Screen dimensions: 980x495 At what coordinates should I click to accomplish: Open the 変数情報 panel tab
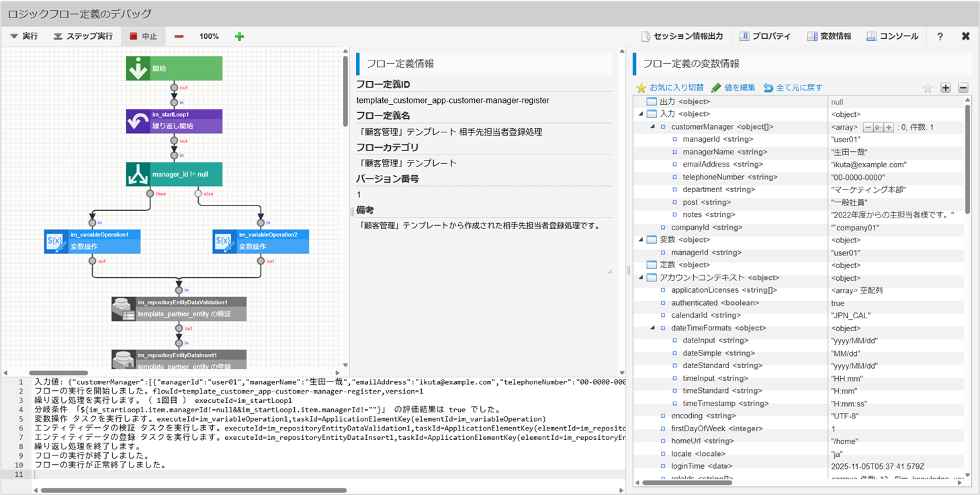pyautogui.click(x=829, y=36)
